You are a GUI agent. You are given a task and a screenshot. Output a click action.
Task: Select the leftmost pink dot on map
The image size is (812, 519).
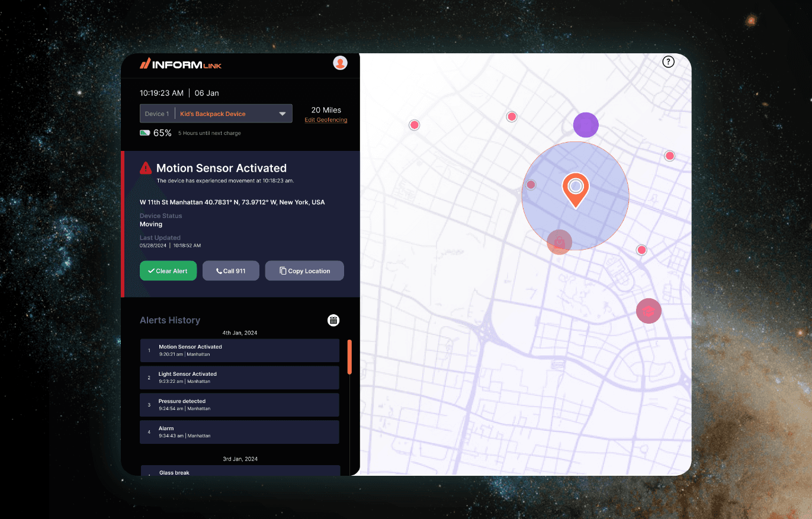415,125
